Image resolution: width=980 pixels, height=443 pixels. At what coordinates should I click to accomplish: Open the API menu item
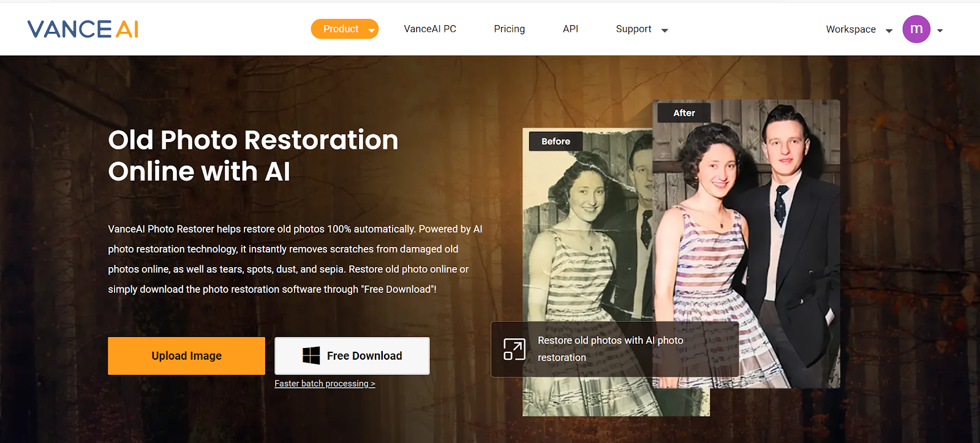[x=570, y=29]
